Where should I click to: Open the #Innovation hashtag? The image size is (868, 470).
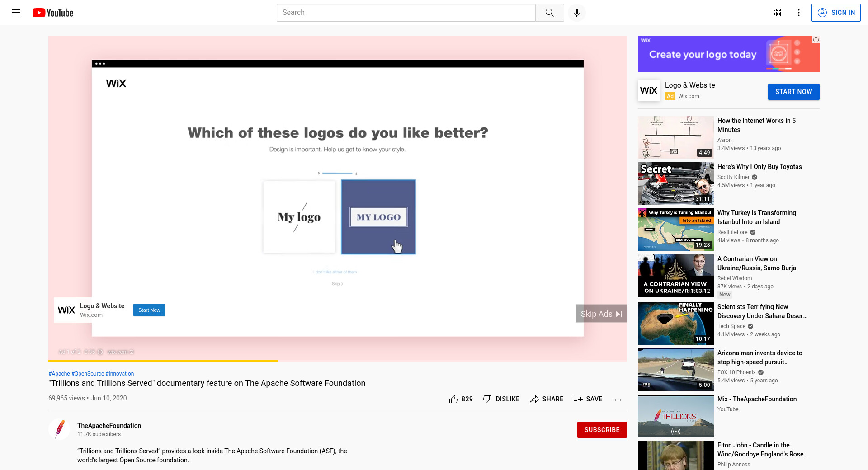coord(120,374)
